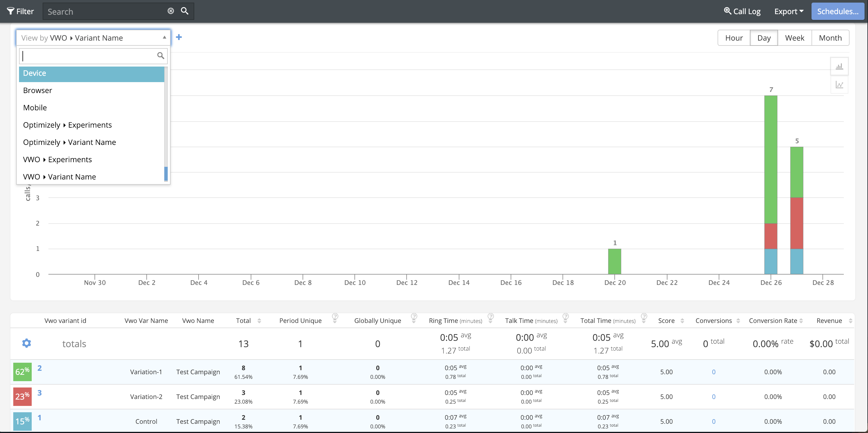Image resolution: width=868 pixels, height=433 pixels.
Task: Choose Optimizely Experiments from the list
Action: click(x=67, y=125)
